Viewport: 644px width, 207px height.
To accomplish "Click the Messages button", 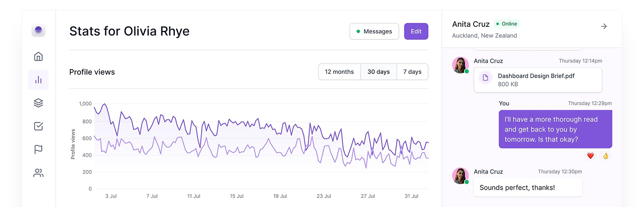I will click(x=374, y=32).
